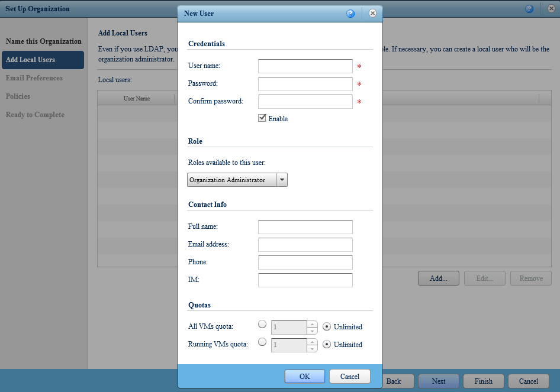Cancel the New User dialog
Viewport: 560px width, 392px height.
click(350, 376)
